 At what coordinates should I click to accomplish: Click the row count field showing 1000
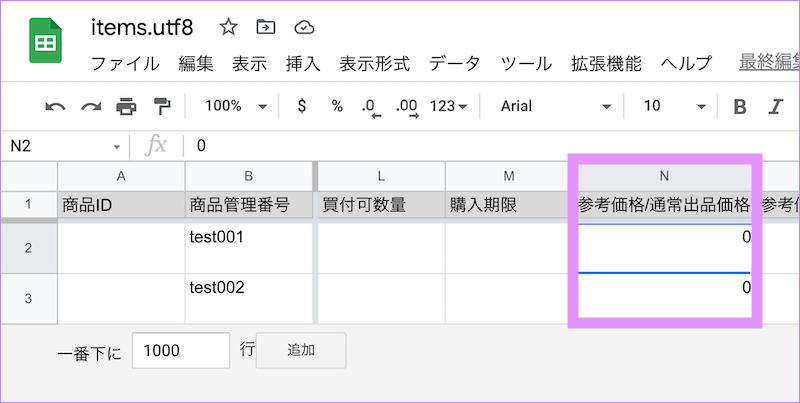(181, 350)
